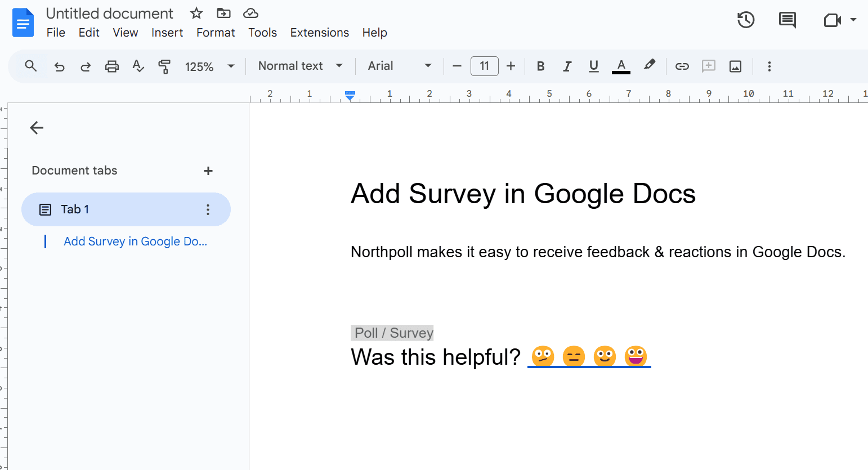Viewport: 868px width, 470px height.
Task: Increase font size with plus button
Action: (511, 66)
